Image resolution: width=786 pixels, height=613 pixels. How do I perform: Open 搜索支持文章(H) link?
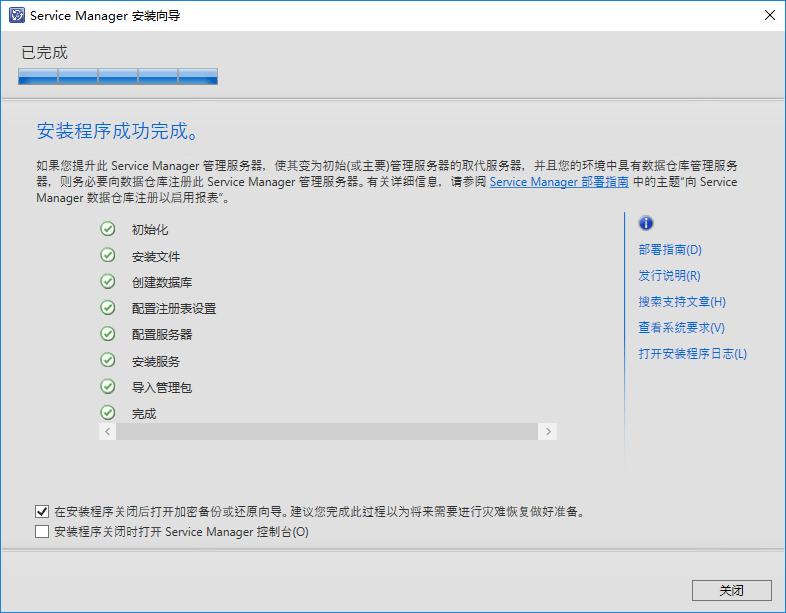[x=682, y=302]
